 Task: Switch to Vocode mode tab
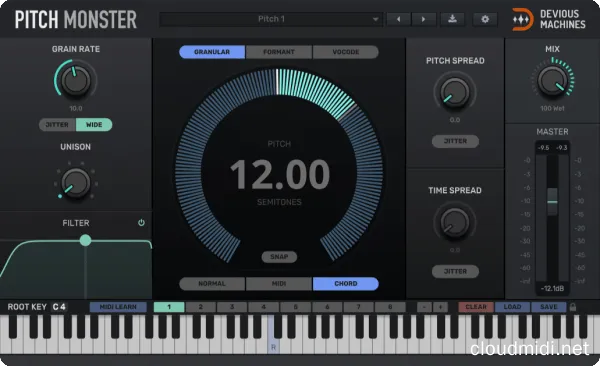coord(346,52)
